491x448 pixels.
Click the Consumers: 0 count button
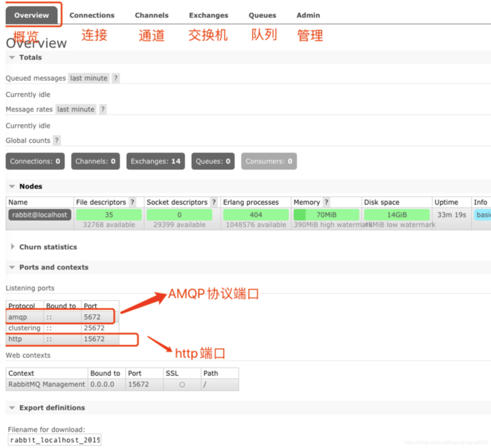(269, 161)
